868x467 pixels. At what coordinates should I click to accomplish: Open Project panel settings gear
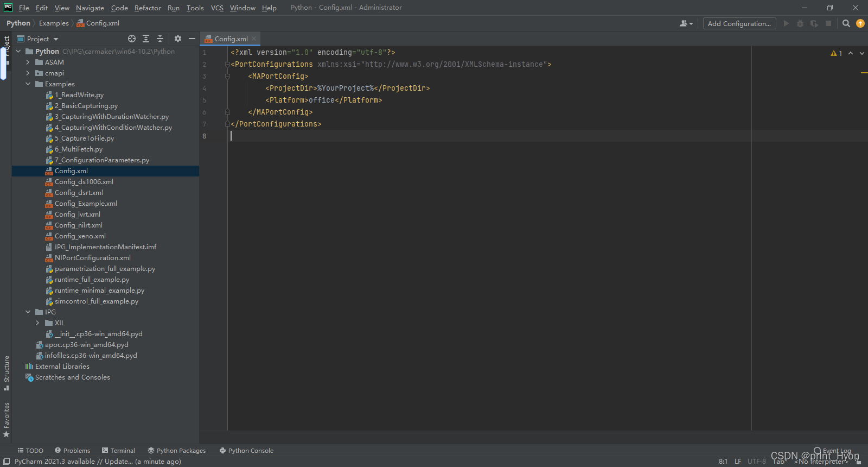click(x=178, y=39)
